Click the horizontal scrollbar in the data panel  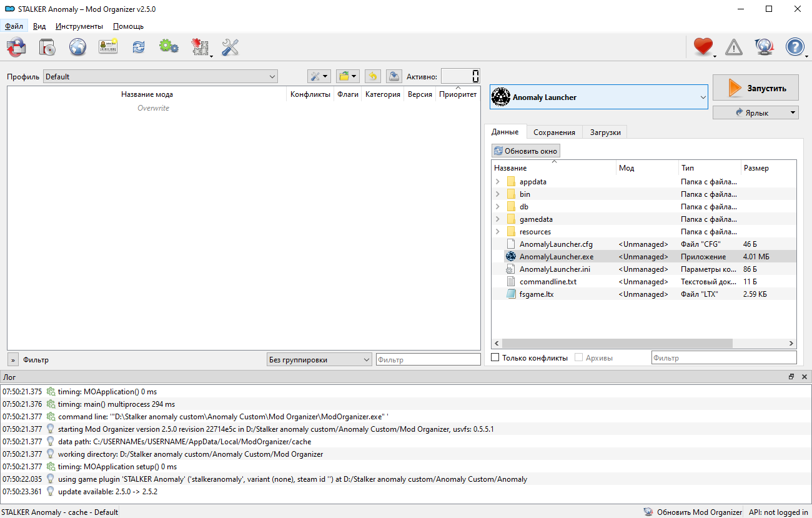[616, 343]
